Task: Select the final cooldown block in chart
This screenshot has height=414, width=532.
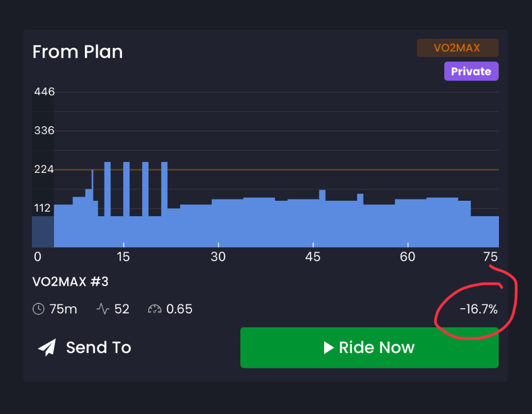Action: coord(485,232)
